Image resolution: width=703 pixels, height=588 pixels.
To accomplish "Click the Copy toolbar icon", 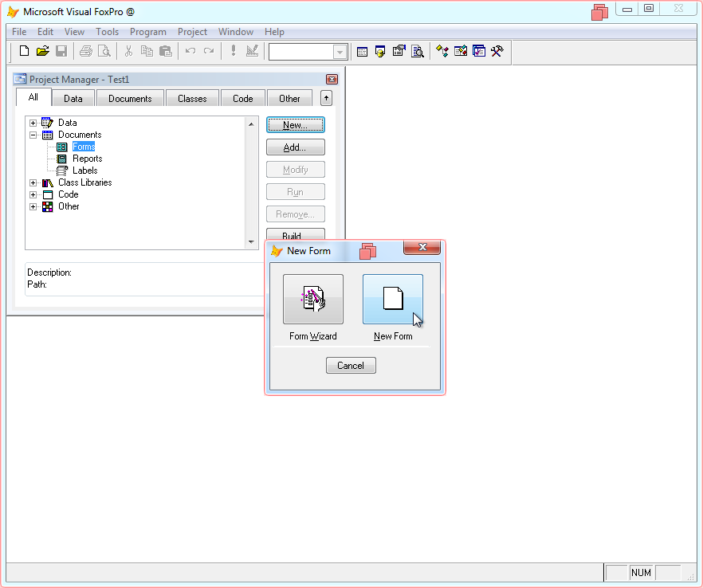I will click(x=147, y=51).
